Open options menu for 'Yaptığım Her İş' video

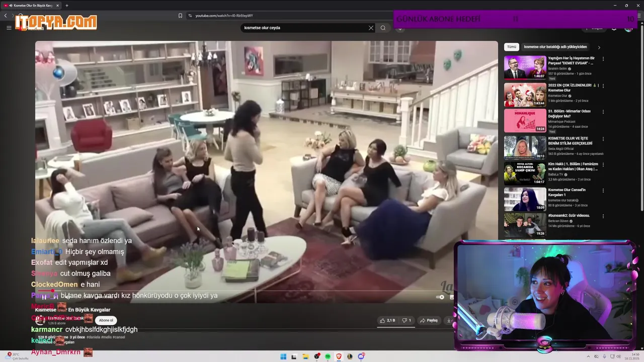click(603, 59)
